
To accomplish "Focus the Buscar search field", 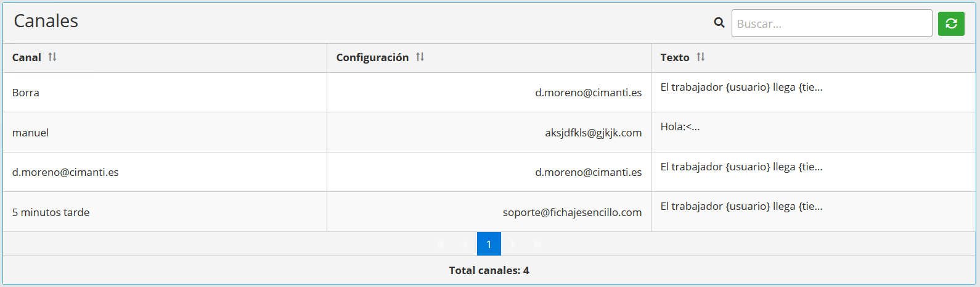I will (x=831, y=23).
